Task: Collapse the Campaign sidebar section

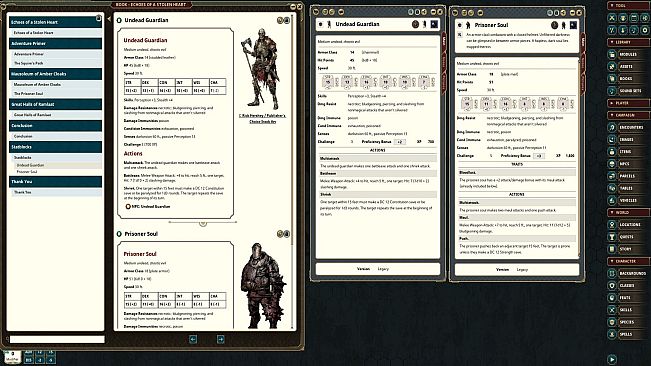Action: point(628,115)
